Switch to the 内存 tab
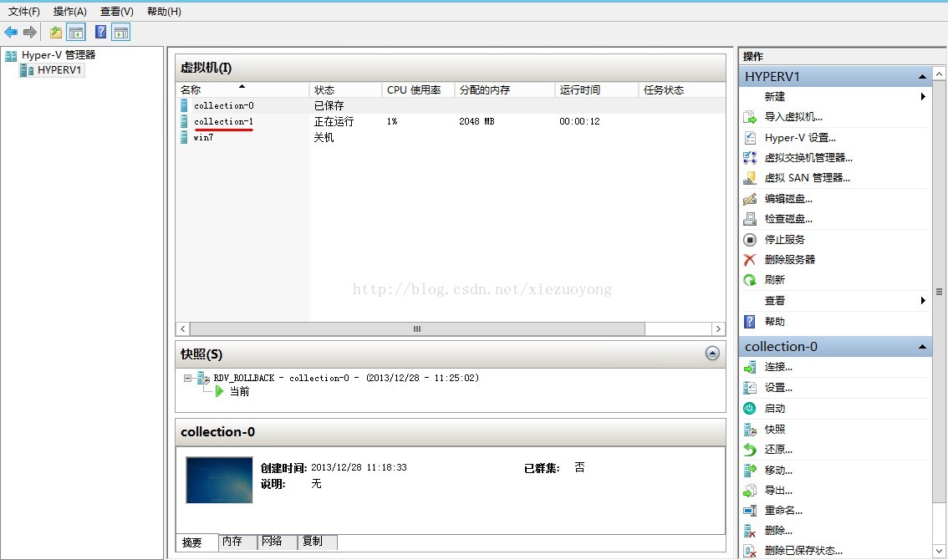 237,542
